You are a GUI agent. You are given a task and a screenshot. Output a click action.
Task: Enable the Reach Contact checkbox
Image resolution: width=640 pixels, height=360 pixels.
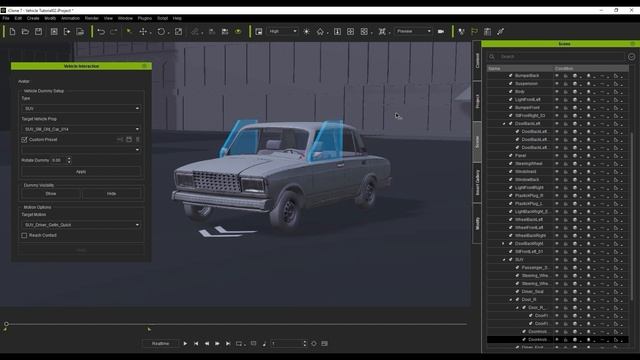(24, 236)
